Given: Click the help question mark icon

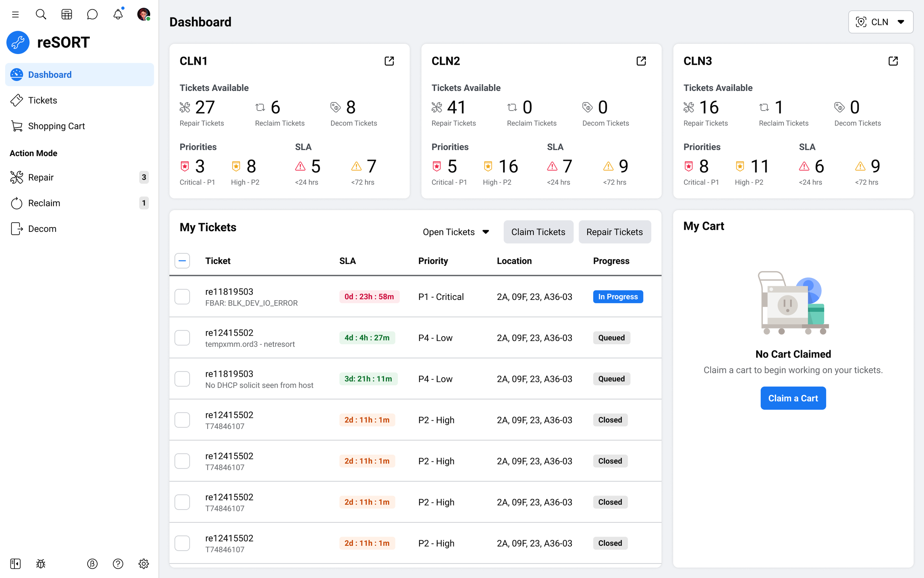Looking at the screenshot, I should coord(118,564).
